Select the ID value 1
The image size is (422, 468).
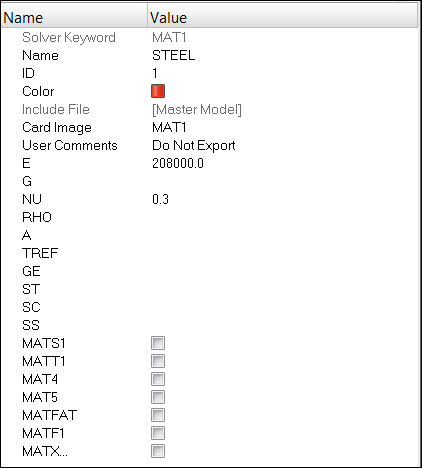283,73
